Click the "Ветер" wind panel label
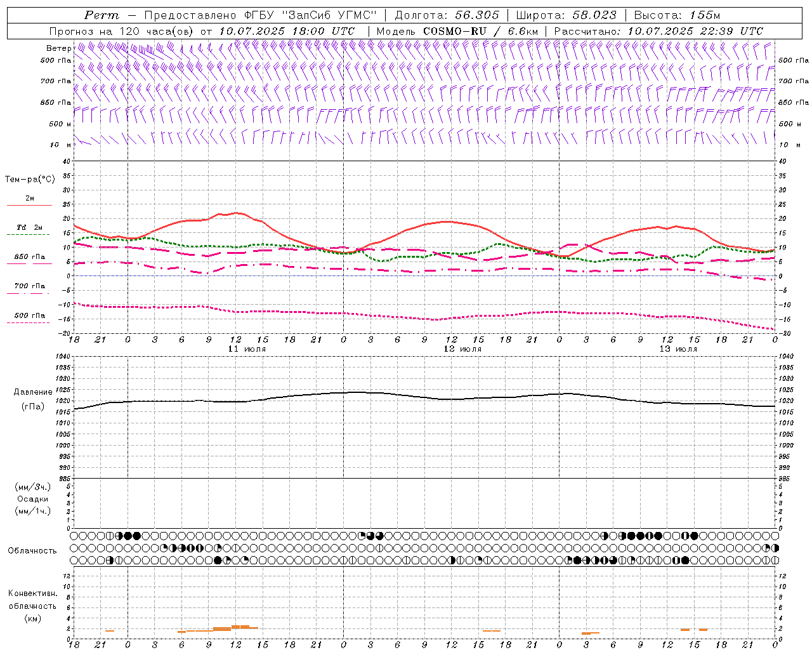 click(58, 48)
